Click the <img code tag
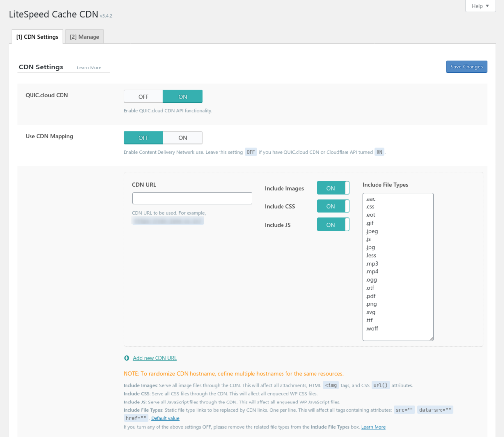504x437 pixels. tap(331, 385)
